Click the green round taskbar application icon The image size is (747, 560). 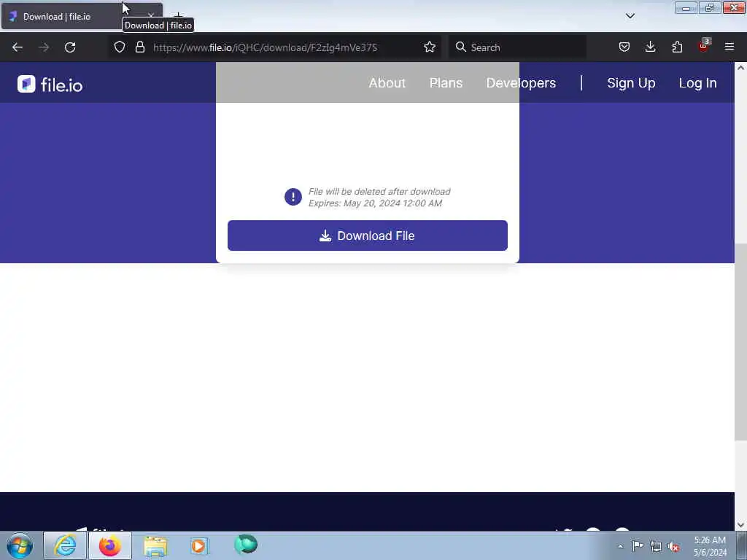coord(246,545)
